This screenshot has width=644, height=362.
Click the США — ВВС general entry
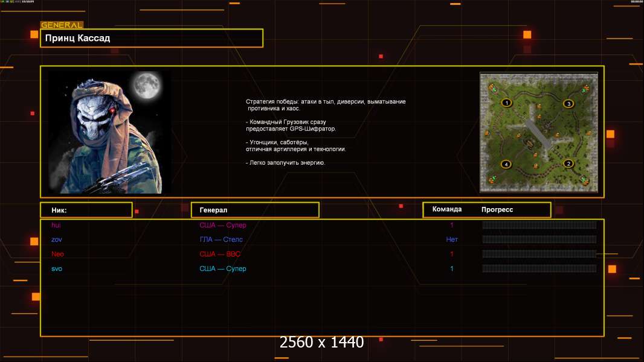coord(220,254)
